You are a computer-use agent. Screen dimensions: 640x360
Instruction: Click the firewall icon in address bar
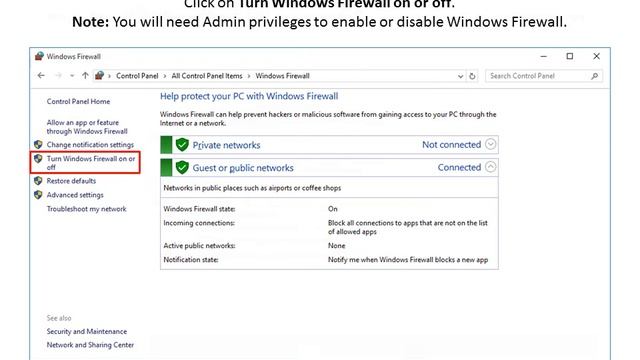(99, 76)
